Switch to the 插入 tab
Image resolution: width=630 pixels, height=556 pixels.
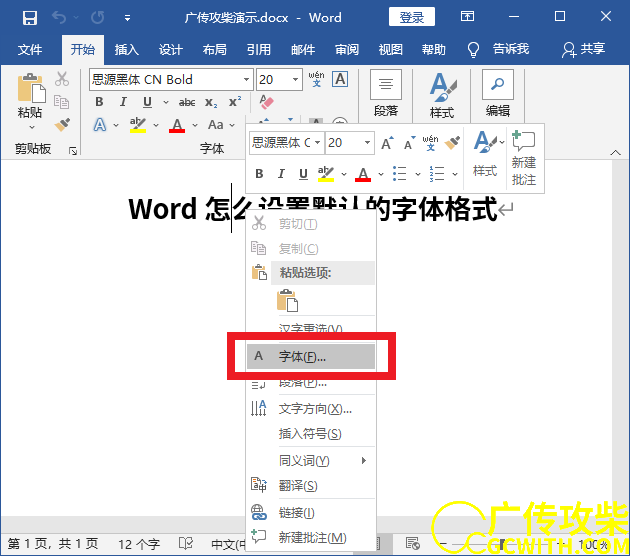(x=127, y=49)
